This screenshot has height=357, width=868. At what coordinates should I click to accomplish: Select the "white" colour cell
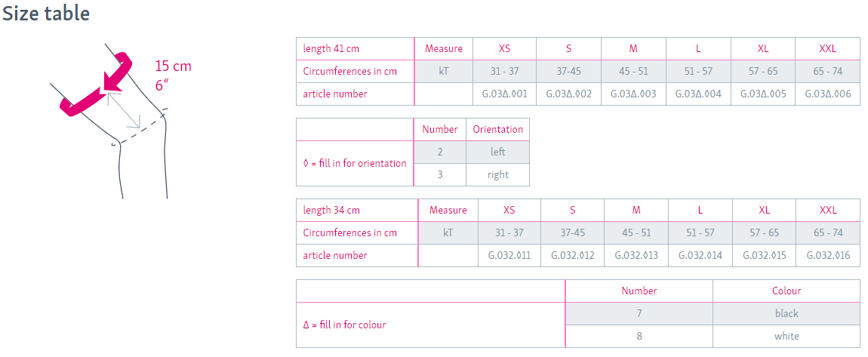786,336
